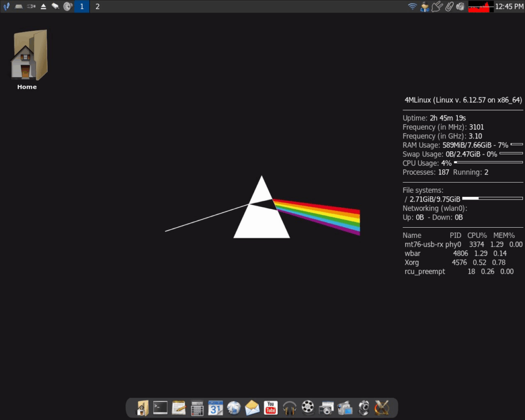Open the text editor with pencil icon
Viewport: 525px width, 420px height.
[x=178, y=408]
